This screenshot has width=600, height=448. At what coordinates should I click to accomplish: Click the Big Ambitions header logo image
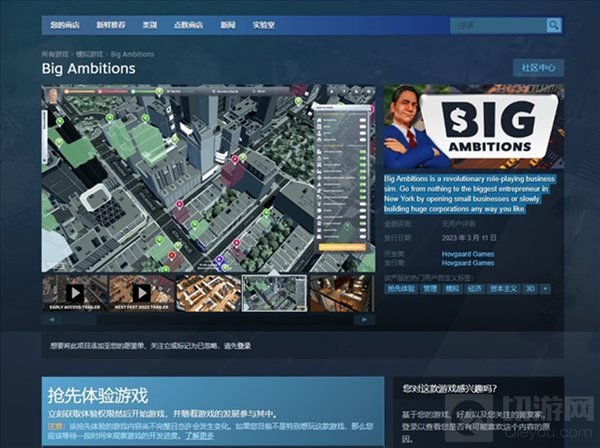pos(471,127)
